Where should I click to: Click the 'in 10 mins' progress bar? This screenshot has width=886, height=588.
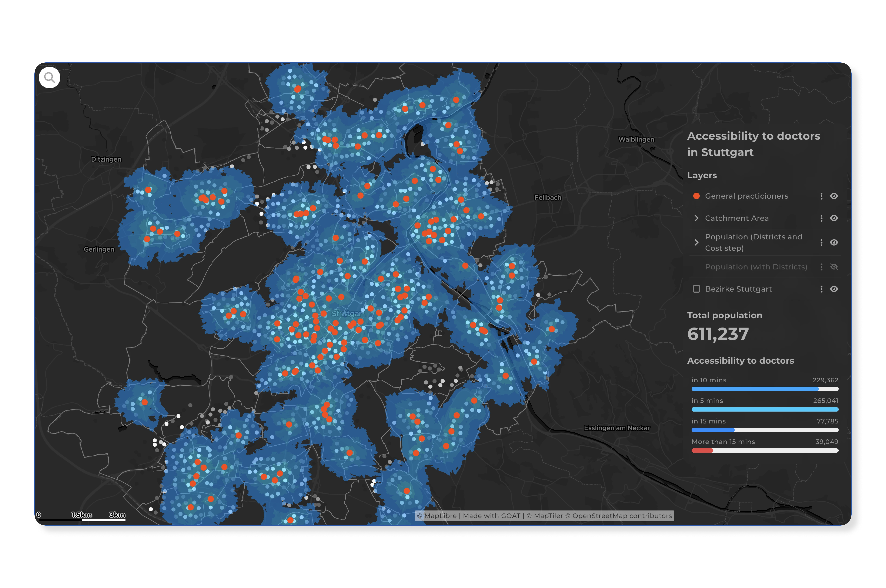click(765, 389)
